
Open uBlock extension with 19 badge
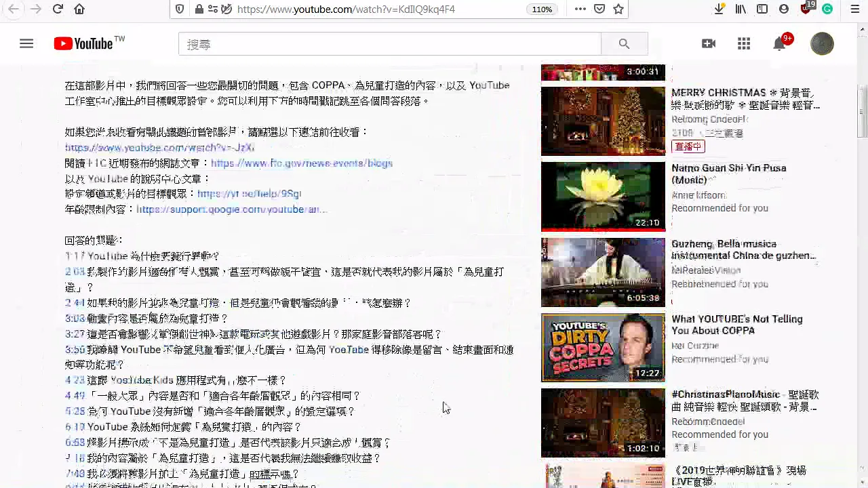[x=806, y=9]
